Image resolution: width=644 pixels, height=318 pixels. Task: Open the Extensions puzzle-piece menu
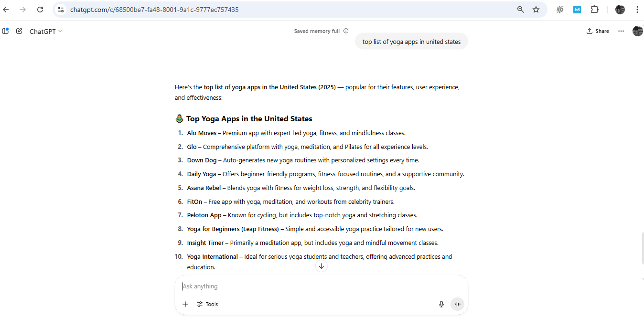[594, 10]
